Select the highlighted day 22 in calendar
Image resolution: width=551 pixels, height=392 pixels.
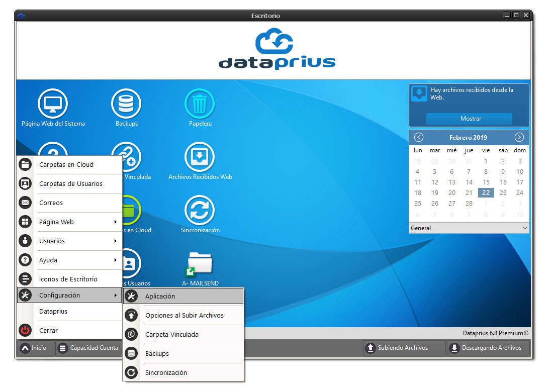point(486,192)
